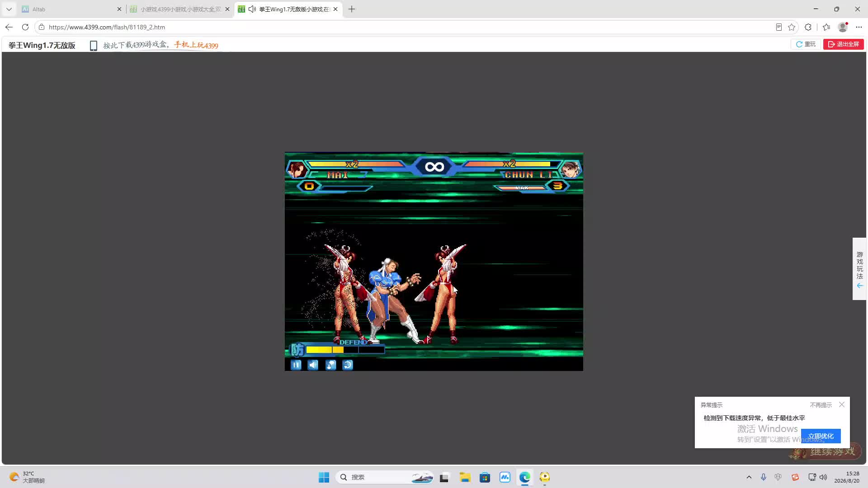
Task: Open the browser profile avatar
Action: 843,27
